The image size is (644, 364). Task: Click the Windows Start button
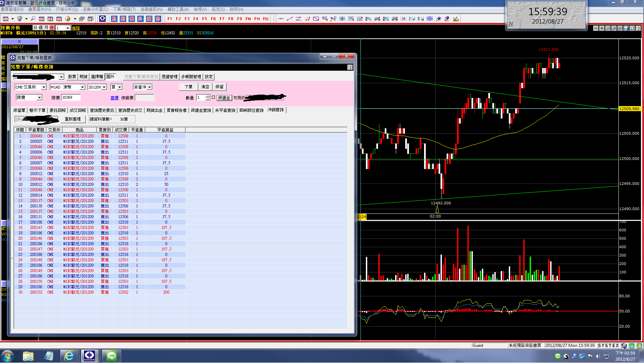(7, 356)
